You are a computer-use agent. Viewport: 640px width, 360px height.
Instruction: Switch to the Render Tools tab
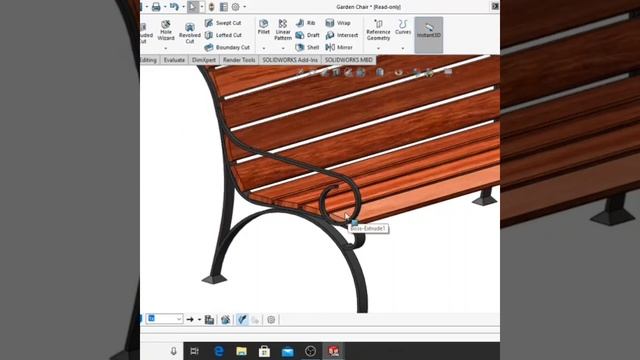(239, 60)
